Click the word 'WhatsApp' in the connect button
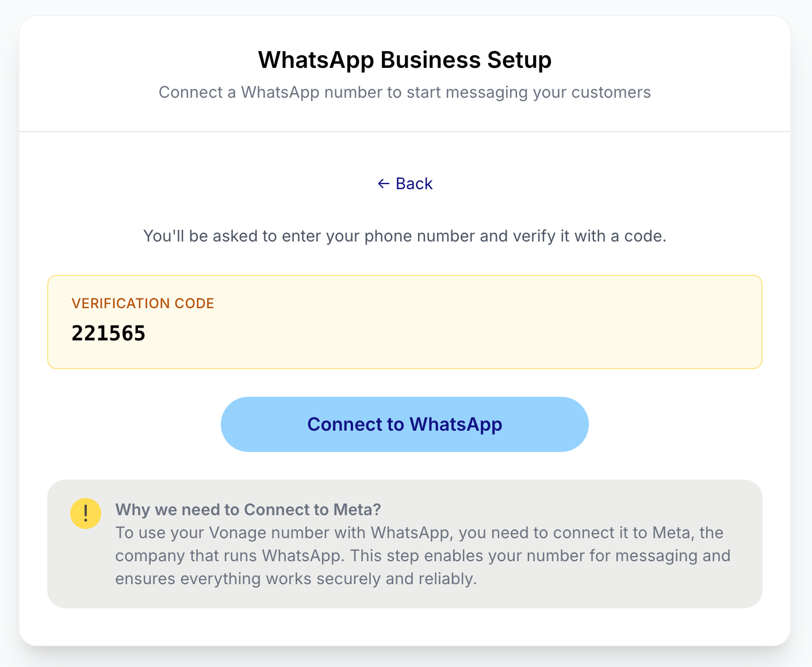812x667 pixels. (x=456, y=424)
